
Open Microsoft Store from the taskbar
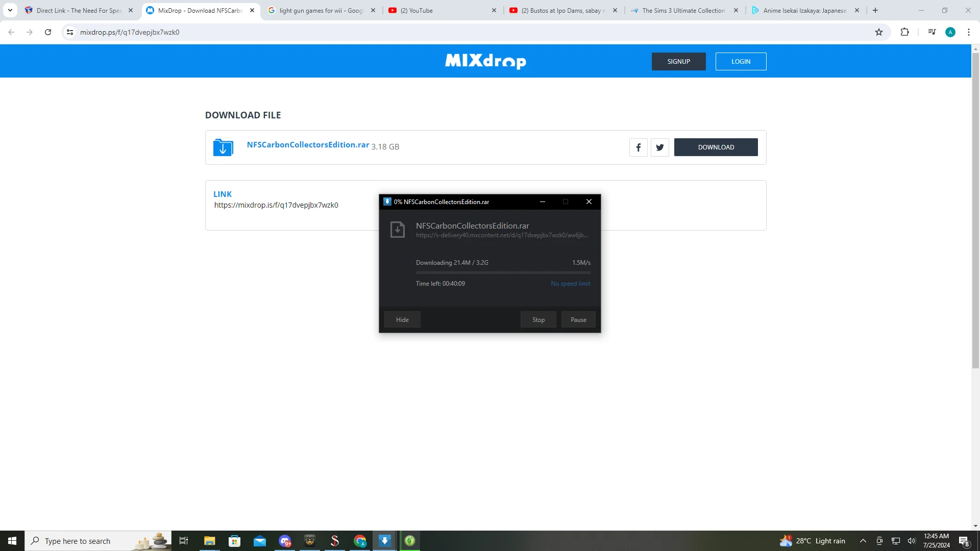[234, 541]
